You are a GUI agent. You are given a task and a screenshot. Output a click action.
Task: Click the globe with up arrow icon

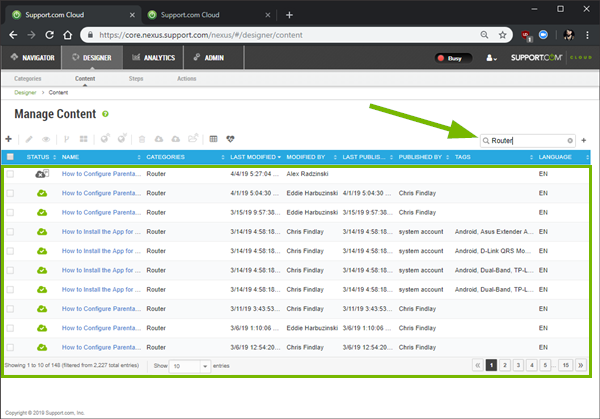click(105, 138)
